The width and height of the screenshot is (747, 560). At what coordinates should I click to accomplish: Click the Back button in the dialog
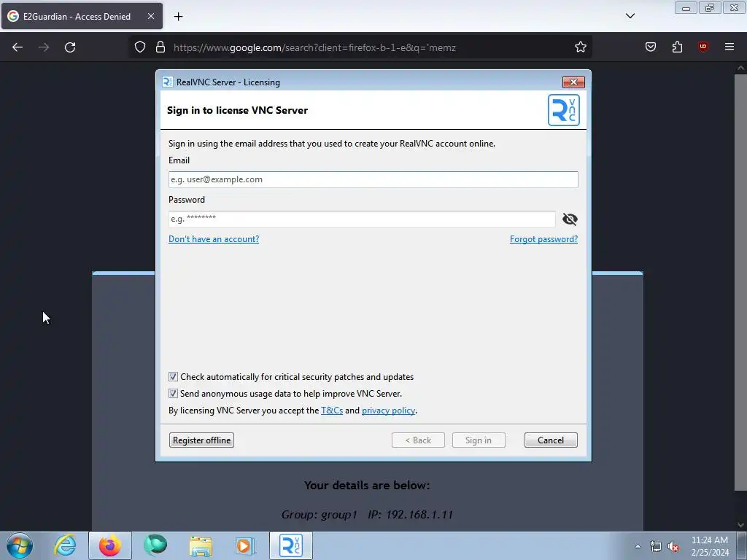tap(418, 440)
